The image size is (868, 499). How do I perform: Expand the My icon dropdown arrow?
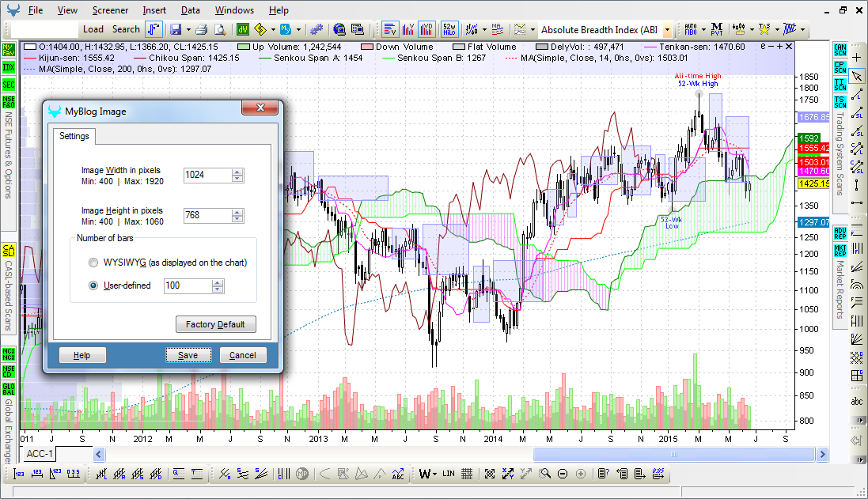(x=299, y=30)
